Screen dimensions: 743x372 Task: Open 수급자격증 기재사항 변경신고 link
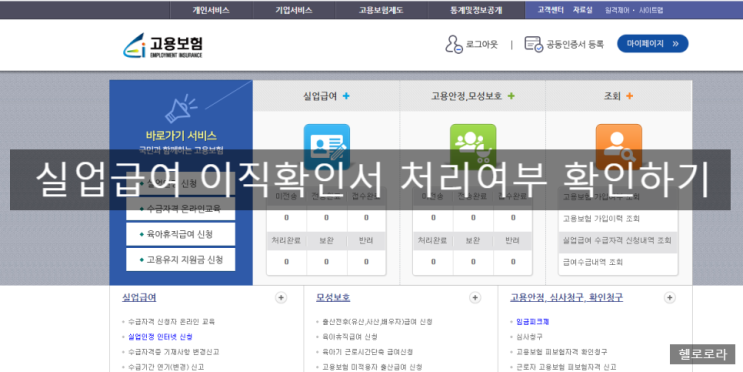click(173, 352)
